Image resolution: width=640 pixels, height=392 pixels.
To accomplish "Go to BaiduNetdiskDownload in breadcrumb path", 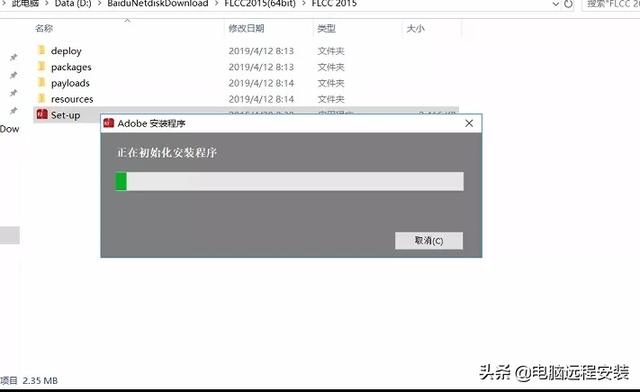I will (x=158, y=4).
